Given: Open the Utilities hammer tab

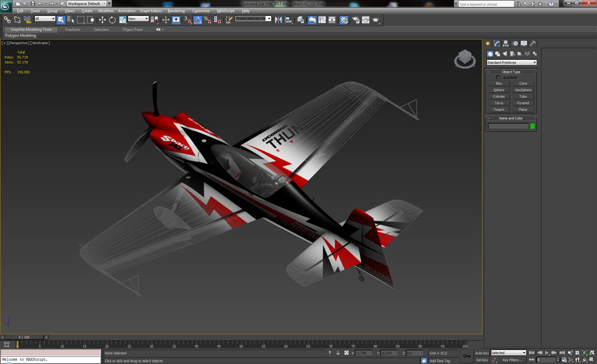Looking at the screenshot, I should coord(532,44).
